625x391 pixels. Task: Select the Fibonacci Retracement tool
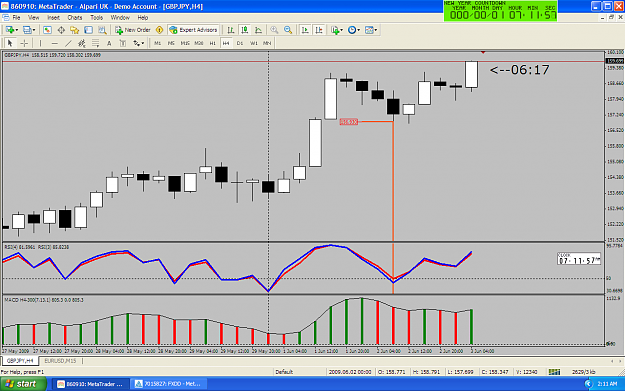[x=95, y=43]
